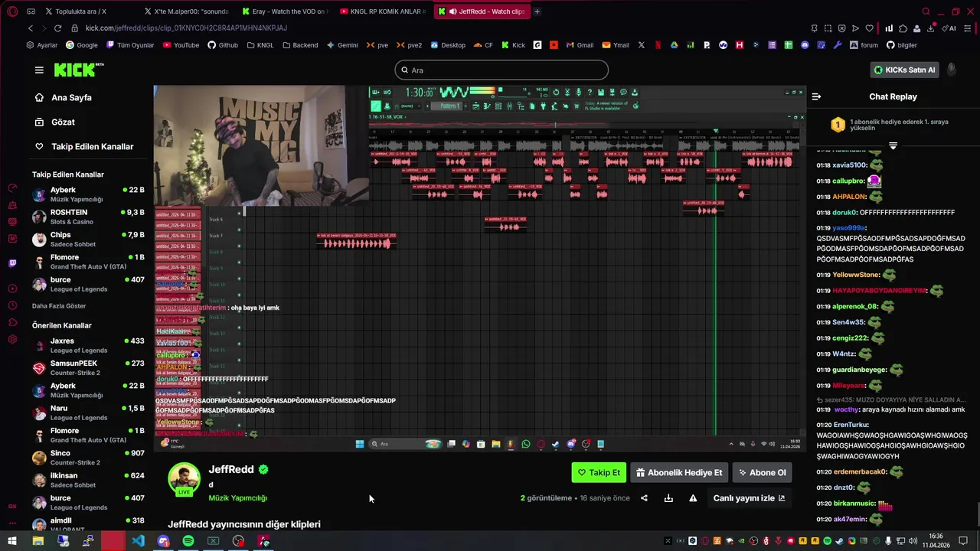Open the Müzik Yapımcılığı category link
This screenshot has height=551, width=980.
237,498
